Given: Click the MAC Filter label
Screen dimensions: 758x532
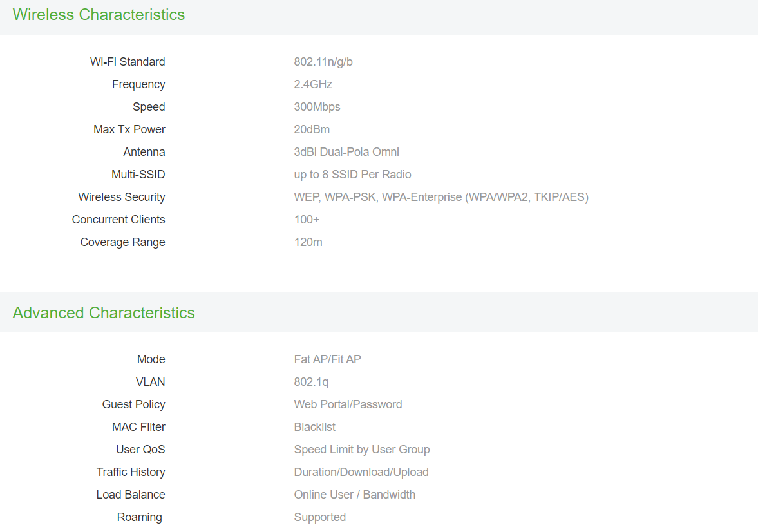Looking at the screenshot, I should coord(138,427).
